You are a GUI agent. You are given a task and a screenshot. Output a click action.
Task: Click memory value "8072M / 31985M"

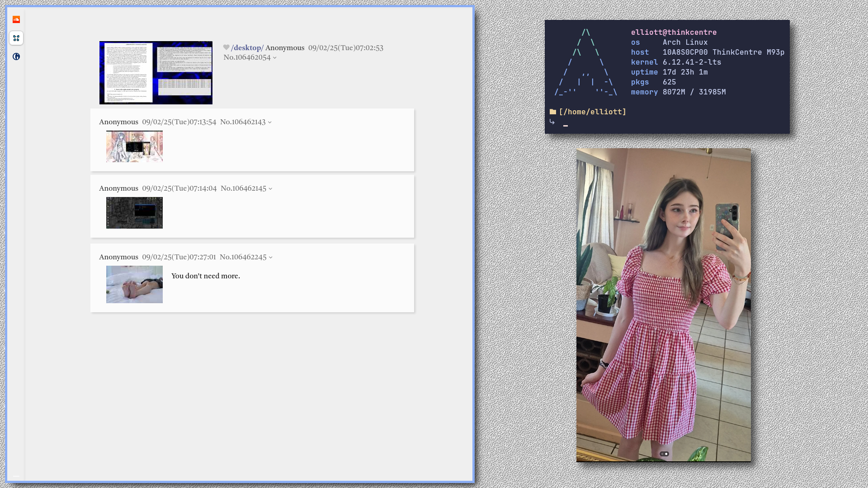[694, 92]
